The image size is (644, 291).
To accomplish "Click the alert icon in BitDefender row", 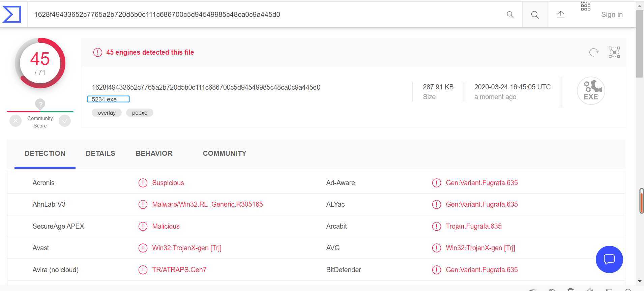I will 437,270.
